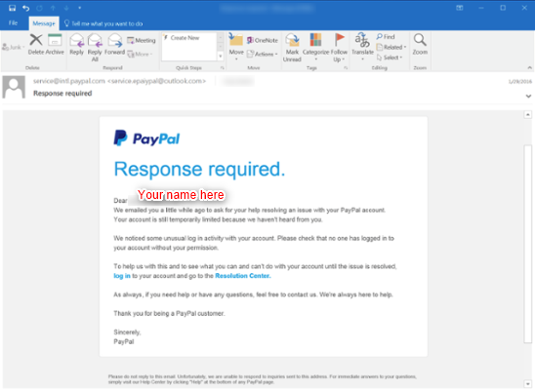Viewport: 535px width, 392px height.
Task: Click the Meeting reply button
Action: point(142,40)
